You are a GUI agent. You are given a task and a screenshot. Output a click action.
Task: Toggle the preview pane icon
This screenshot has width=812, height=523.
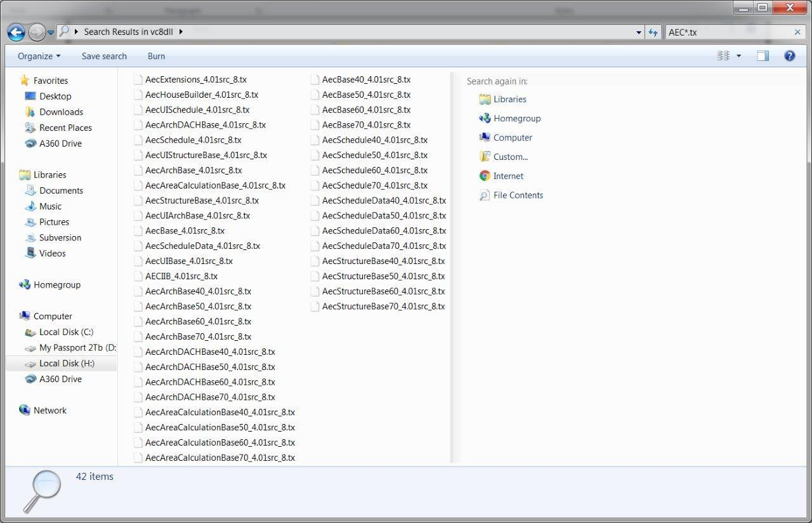pyautogui.click(x=763, y=56)
